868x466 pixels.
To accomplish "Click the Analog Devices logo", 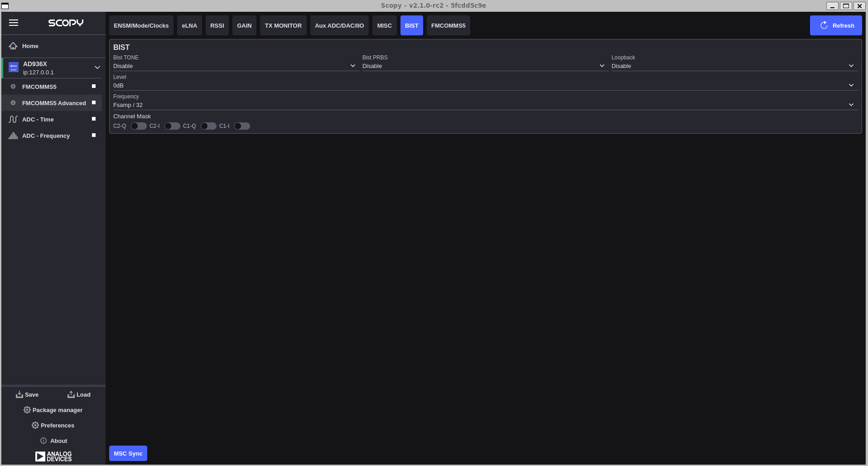I will tap(53, 456).
